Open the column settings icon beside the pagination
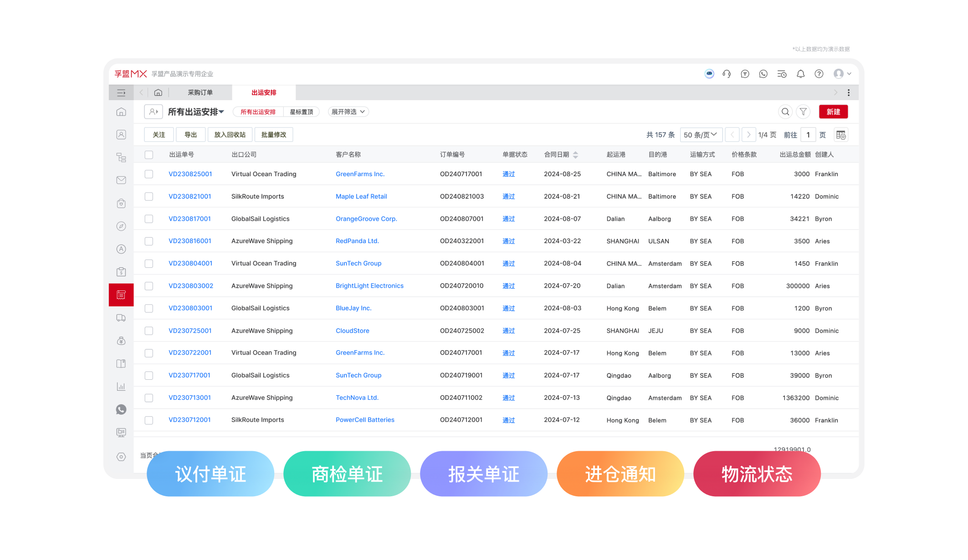The width and height of the screenshot is (968, 560). click(x=840, y=134)
